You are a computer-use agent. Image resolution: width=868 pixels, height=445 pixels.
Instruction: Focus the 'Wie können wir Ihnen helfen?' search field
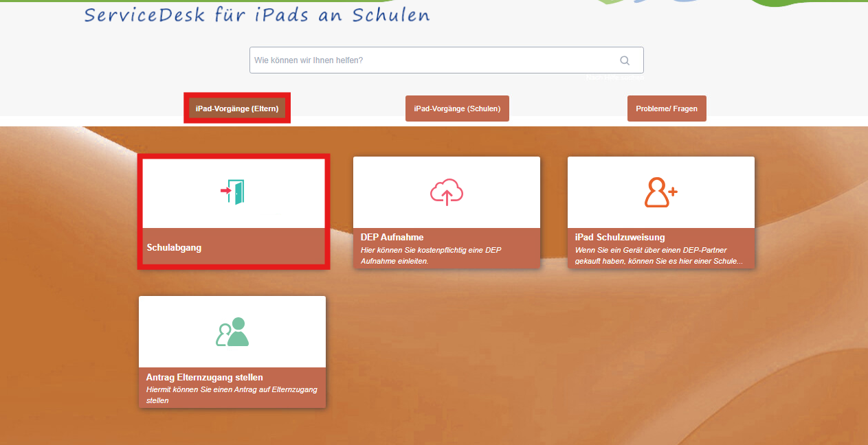[433, 60]
